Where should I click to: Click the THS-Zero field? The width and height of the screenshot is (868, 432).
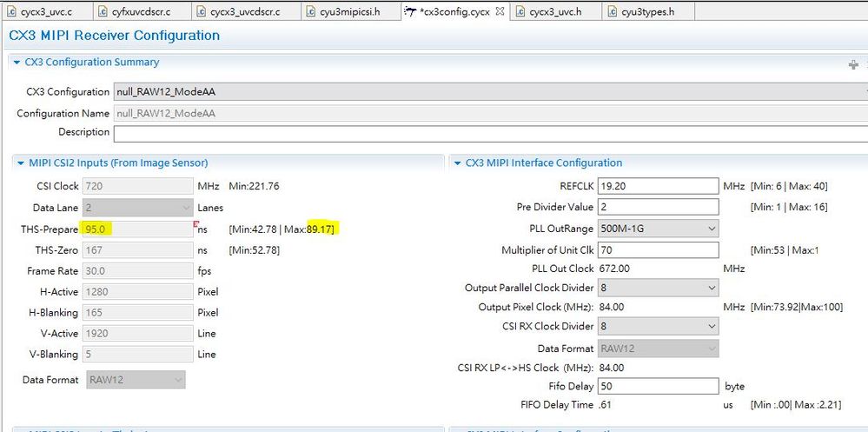coord(138,250)
